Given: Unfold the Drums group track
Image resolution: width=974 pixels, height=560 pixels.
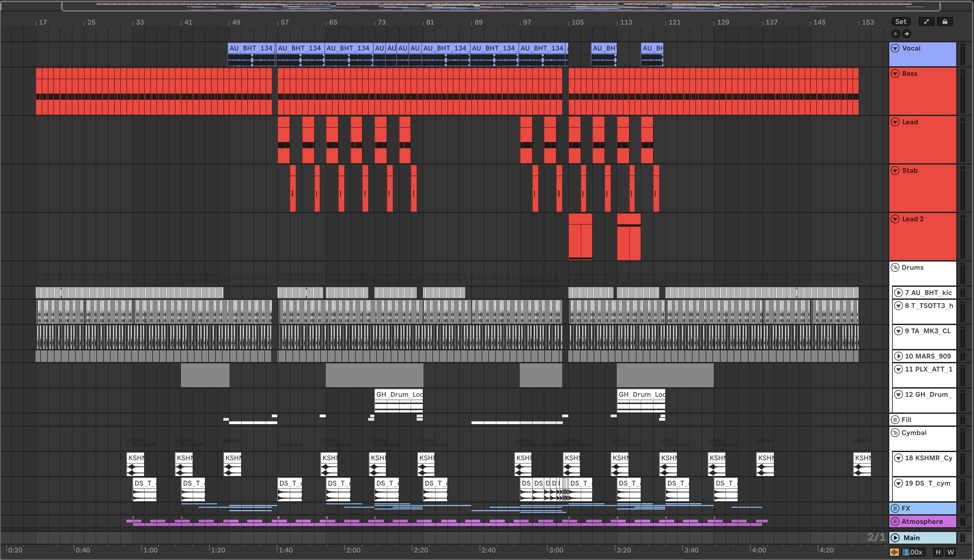Looking at the screenshot, I should click(x=895, y=267).
